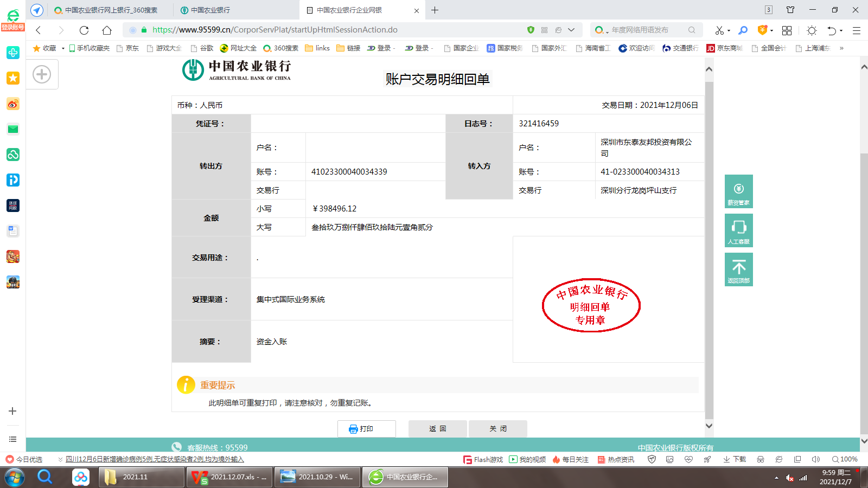The image size is (868, 488).
Task: Switch to the 360搜索 tab
Action: 111,10
